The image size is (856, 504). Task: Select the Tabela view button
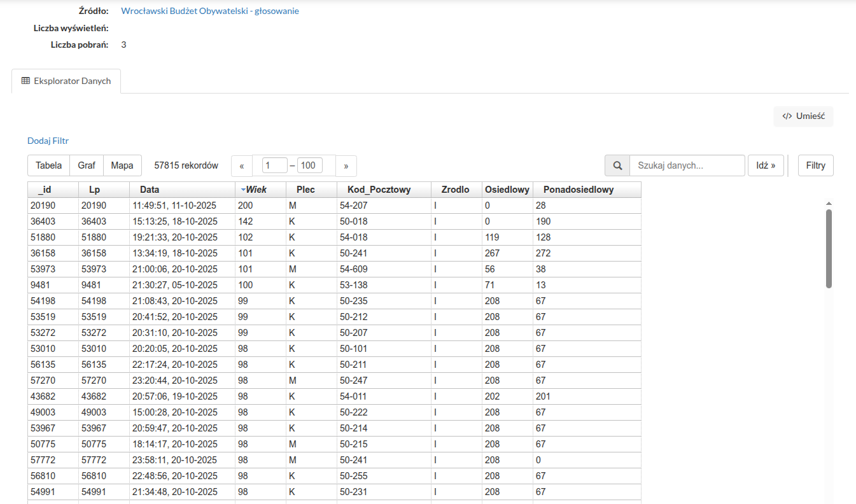(48, 165)
